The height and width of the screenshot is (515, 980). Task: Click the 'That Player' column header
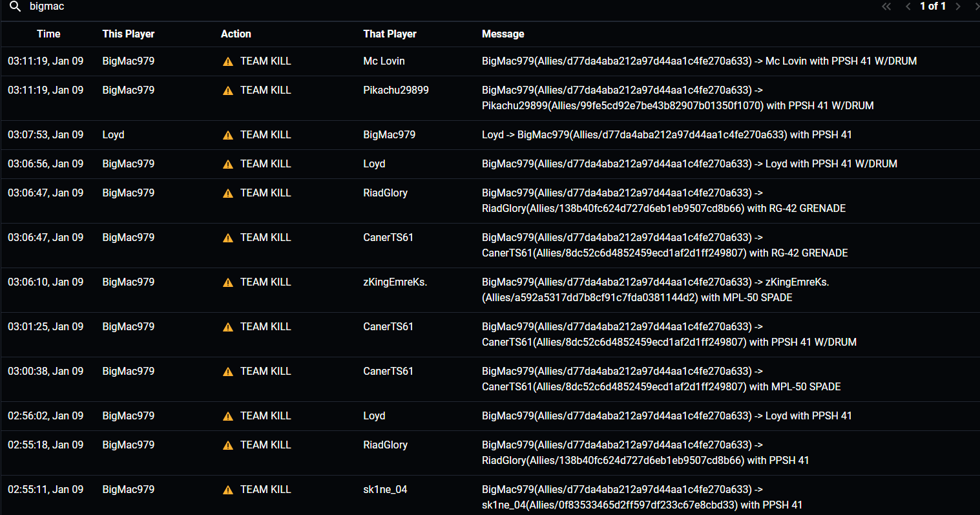pos(390,34)
